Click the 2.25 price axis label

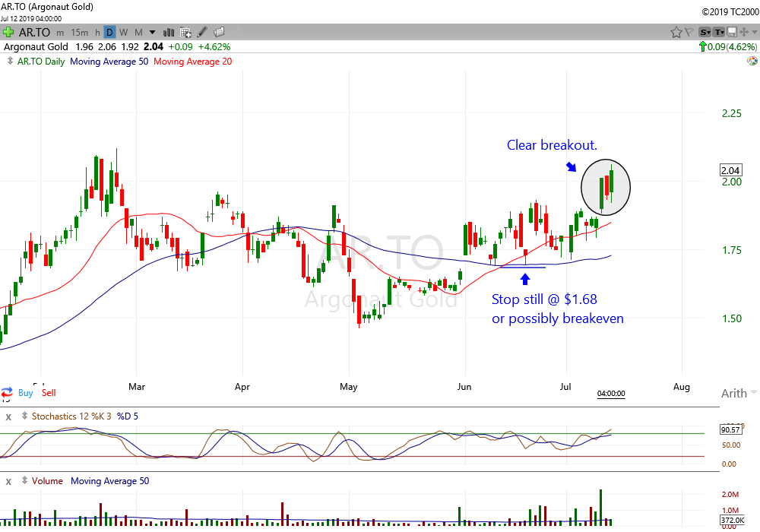coord(731,113)
